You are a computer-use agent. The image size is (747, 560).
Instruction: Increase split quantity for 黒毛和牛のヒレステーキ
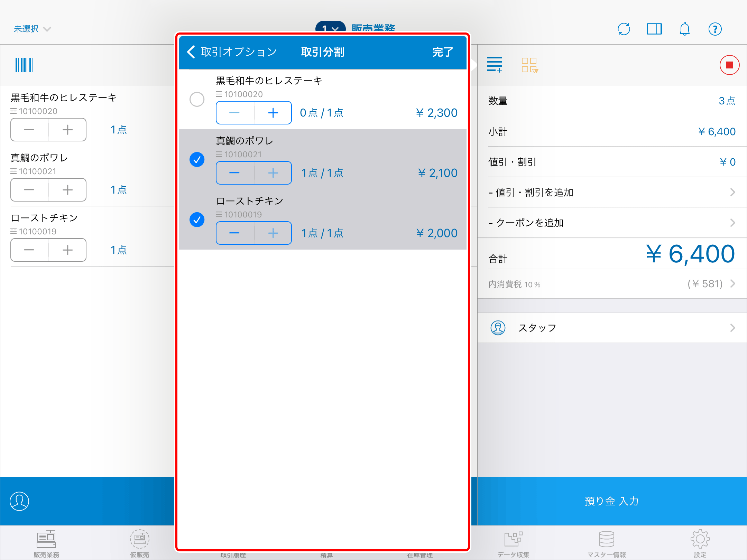(273, 113)
